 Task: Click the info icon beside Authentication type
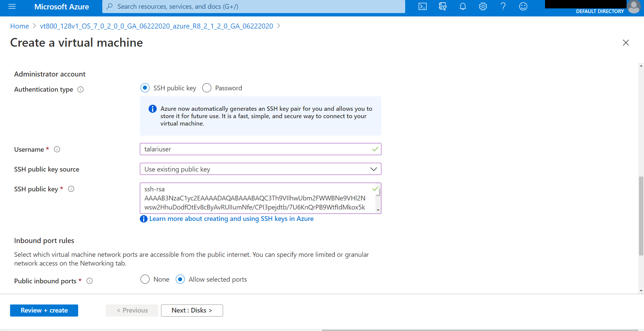(x=80, y=90)
